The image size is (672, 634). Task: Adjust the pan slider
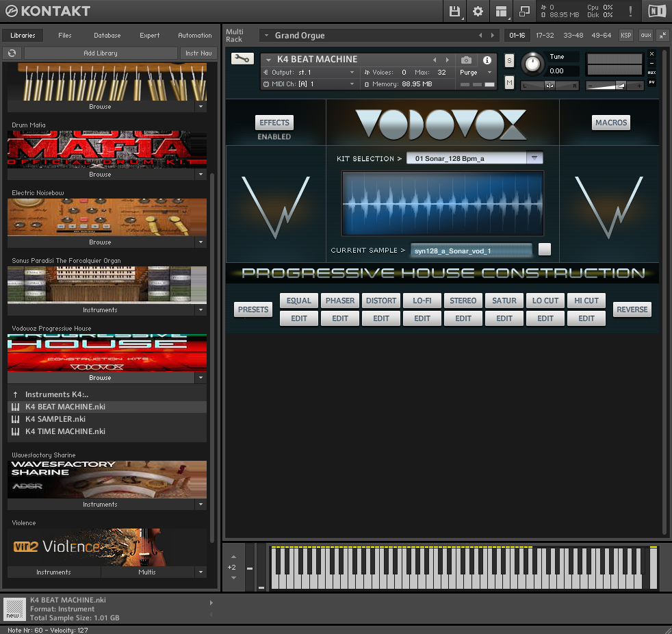pos(550,86)
